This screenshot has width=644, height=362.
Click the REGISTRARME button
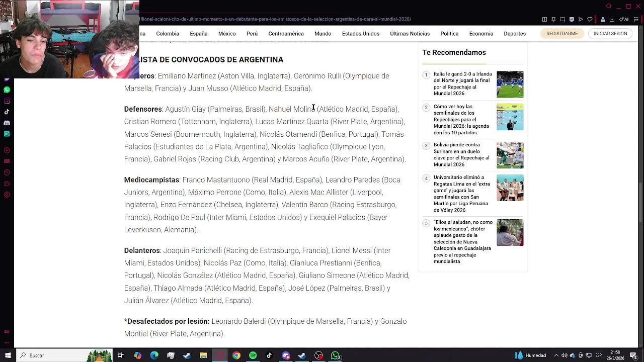tap(562, 34)
